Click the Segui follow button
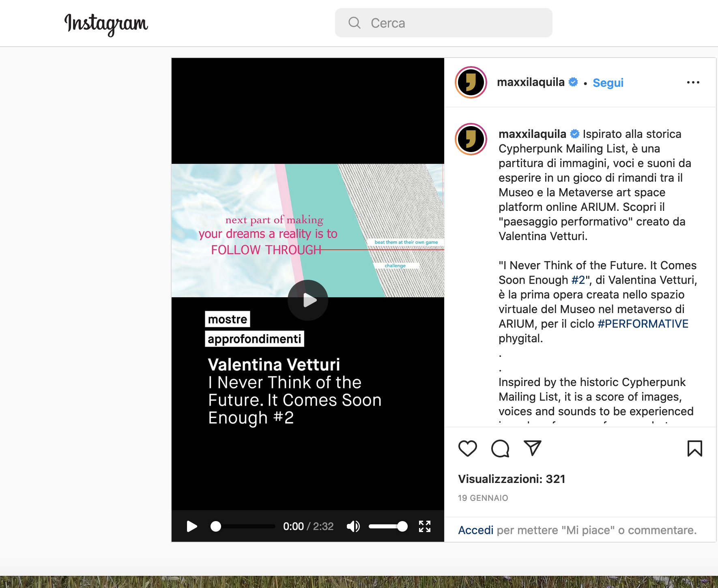Viewport: 718px width, 588px height. 608,83
